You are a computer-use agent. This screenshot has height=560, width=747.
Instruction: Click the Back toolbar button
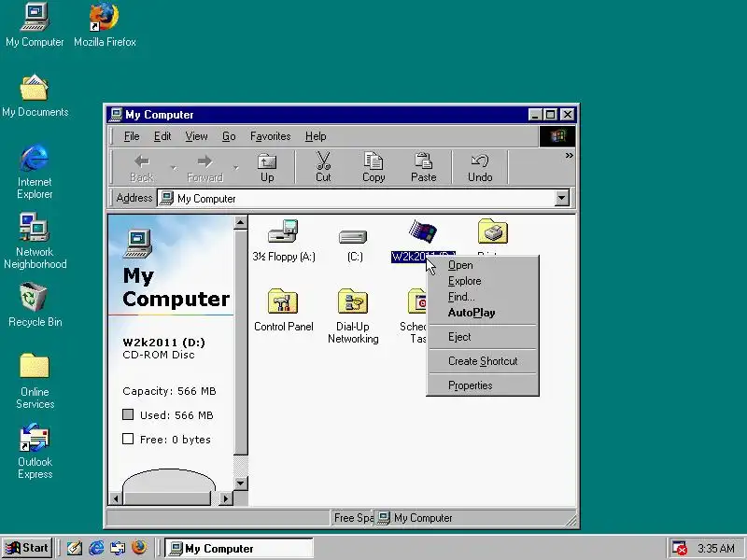coord(142,168)
